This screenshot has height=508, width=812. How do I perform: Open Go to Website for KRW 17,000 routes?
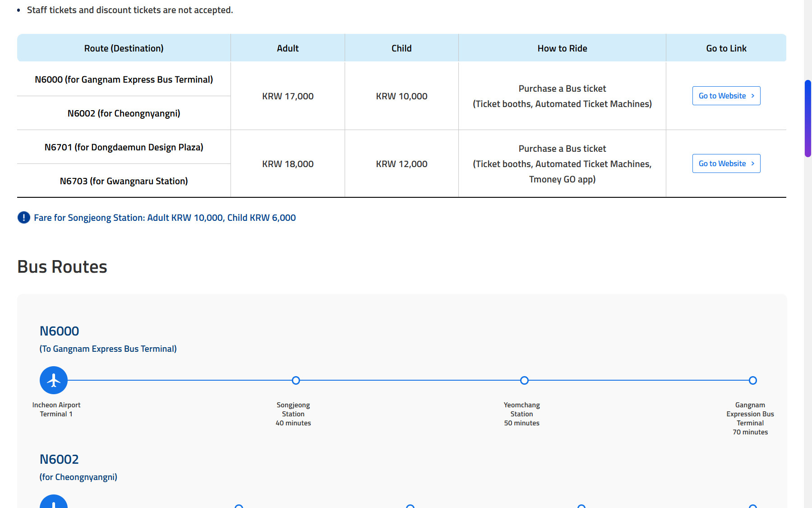click(726, 96)
